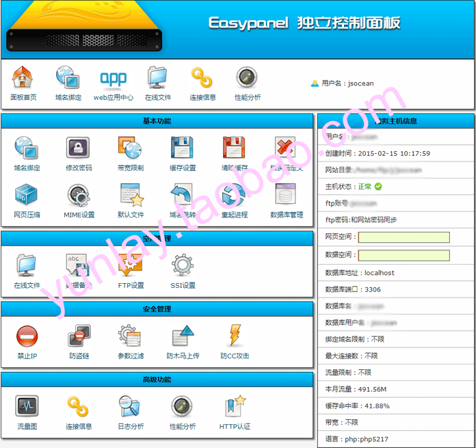Click the Easypanel 独立控制面板 banner title
The width and height of the screenshot is (476, 448).
(x=304, y=23)
